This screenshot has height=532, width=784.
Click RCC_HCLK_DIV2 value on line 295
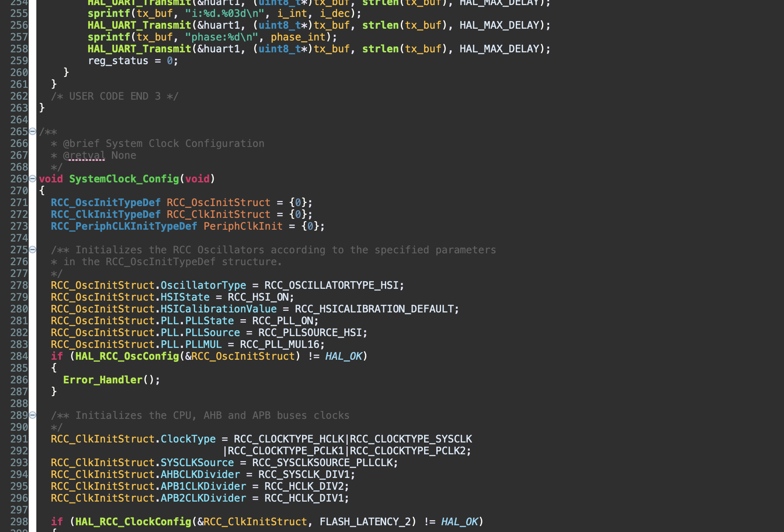tap(304, 486)
